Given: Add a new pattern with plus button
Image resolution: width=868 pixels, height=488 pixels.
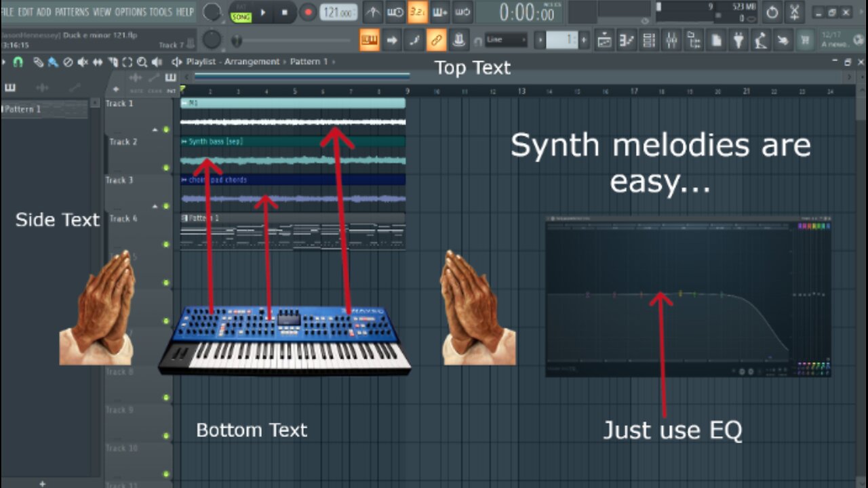Looking at the screenshot, I should coord(584,41).
